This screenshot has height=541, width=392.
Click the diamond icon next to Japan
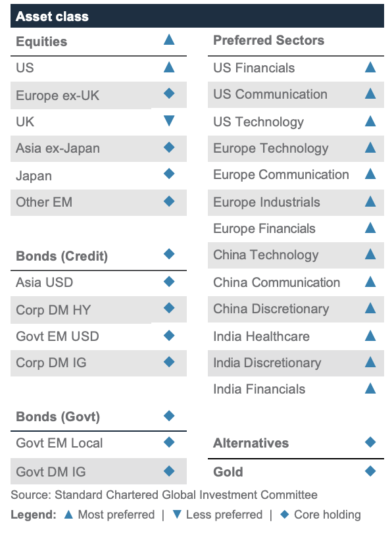(169, 174)
